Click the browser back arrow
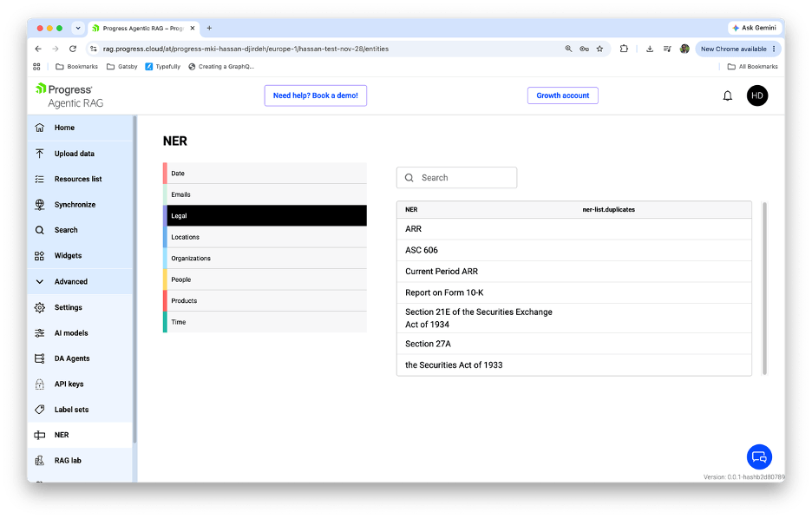 coord(38,49)
